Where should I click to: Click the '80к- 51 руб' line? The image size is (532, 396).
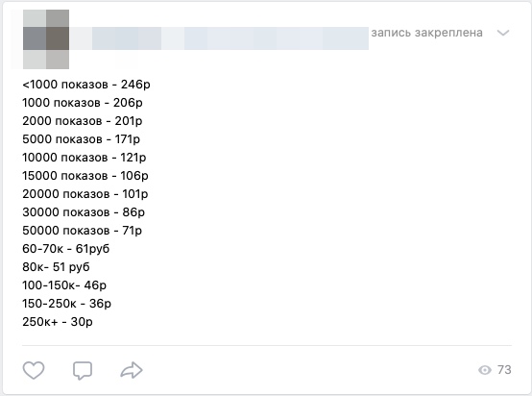point(56,267)
